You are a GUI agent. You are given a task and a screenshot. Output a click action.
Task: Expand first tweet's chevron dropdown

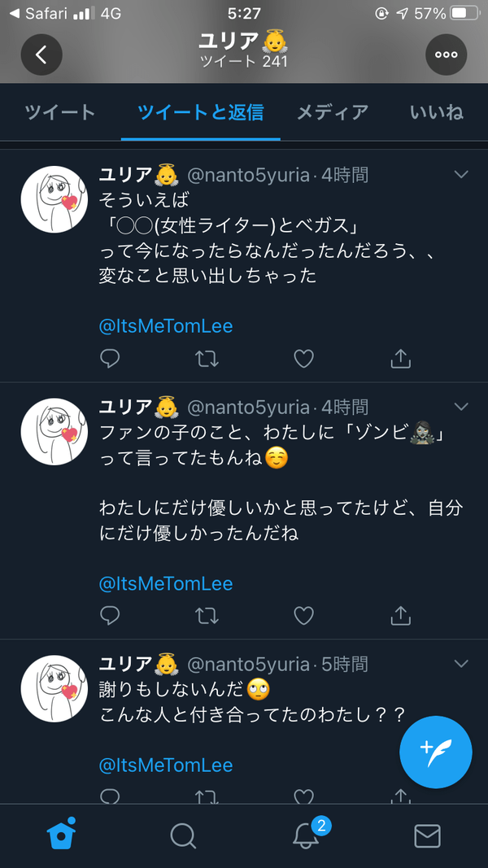pyautogui.click(x=461, y=174)
